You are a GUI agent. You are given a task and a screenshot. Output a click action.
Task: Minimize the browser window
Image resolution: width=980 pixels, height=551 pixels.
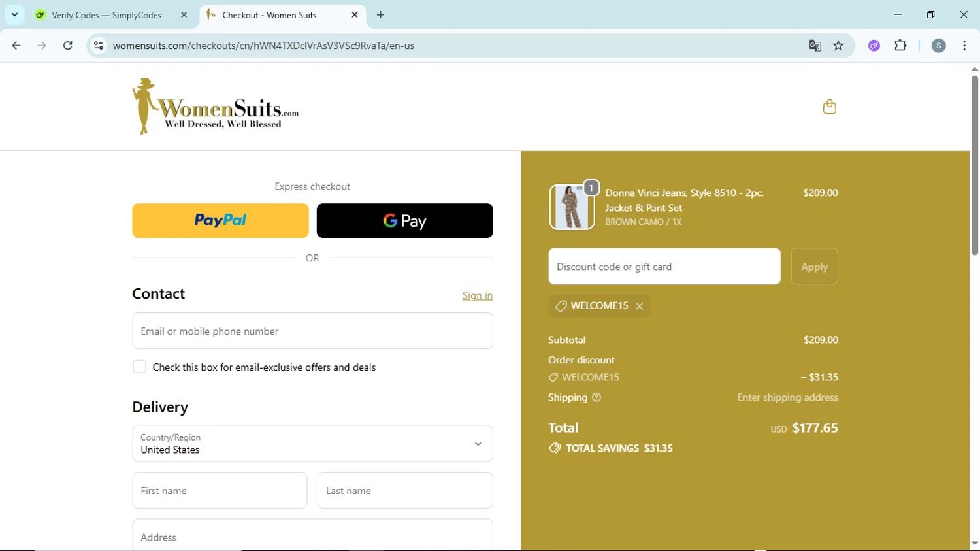[x=898, y=14]
